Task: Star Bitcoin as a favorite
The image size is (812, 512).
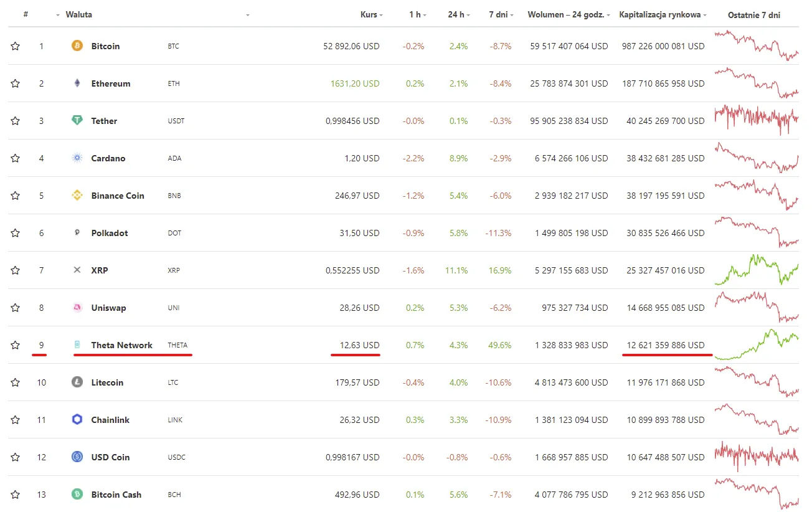Action: (15, 46)
